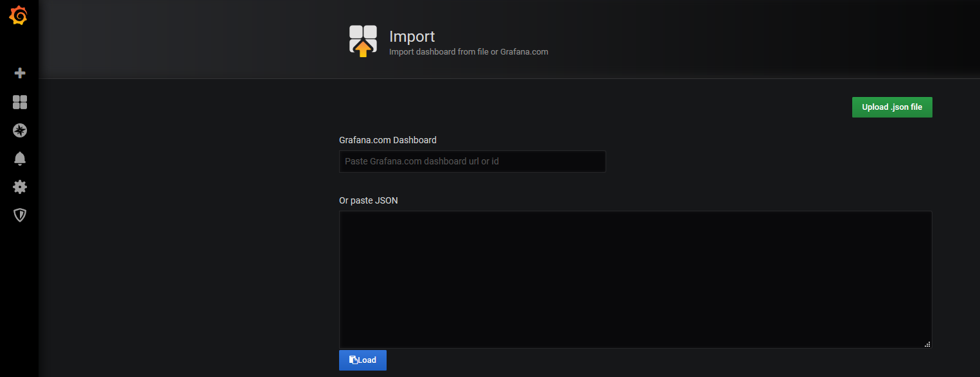Image resolution: width=980 pixels, height=377 pixels.
Task: Open the Explore compass icon
Action: [x=20, y=130]
